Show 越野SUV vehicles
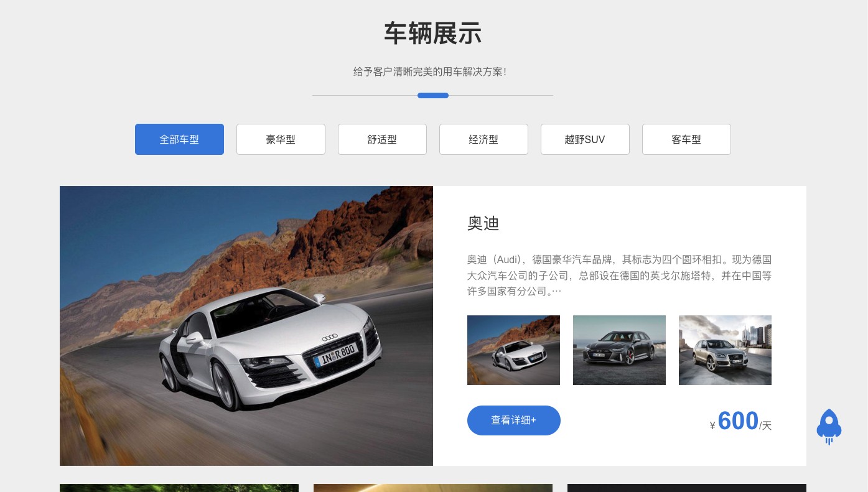Image resolution: width=868 pixels, height=492 pixels. coord(585,139)
